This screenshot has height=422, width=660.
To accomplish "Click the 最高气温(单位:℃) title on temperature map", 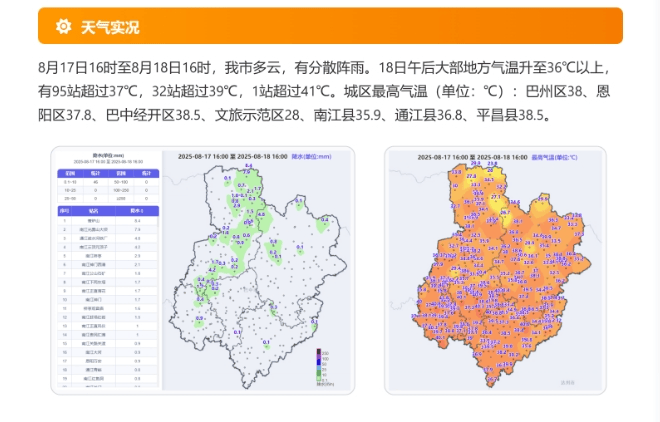I will click(x=569, y=157).
